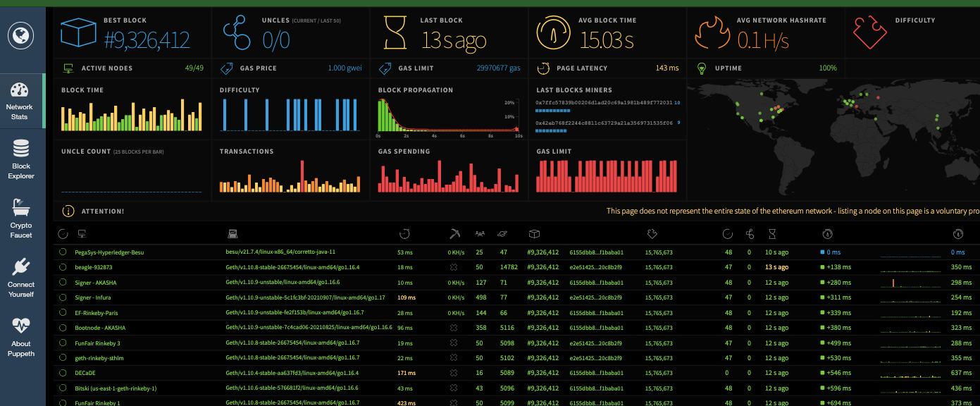Click the Gas Price tag icon
Image resolution: width=980 pixels, height=406 pixels.
click(x=227, y=68)
